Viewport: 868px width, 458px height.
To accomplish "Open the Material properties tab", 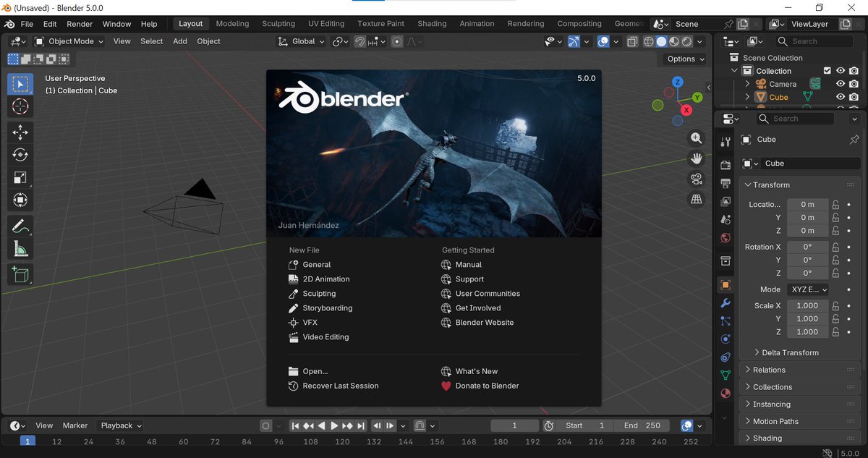I will click(726, 394).
